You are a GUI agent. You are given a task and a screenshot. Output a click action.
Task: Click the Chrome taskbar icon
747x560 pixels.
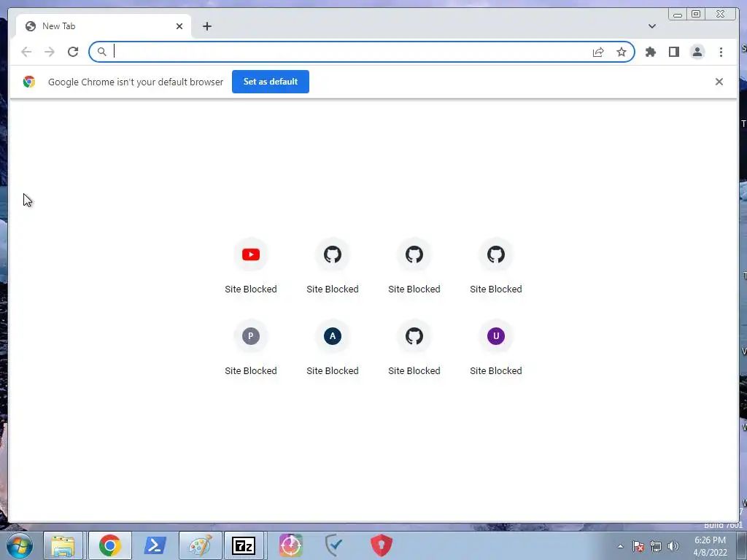pos(110,545)
